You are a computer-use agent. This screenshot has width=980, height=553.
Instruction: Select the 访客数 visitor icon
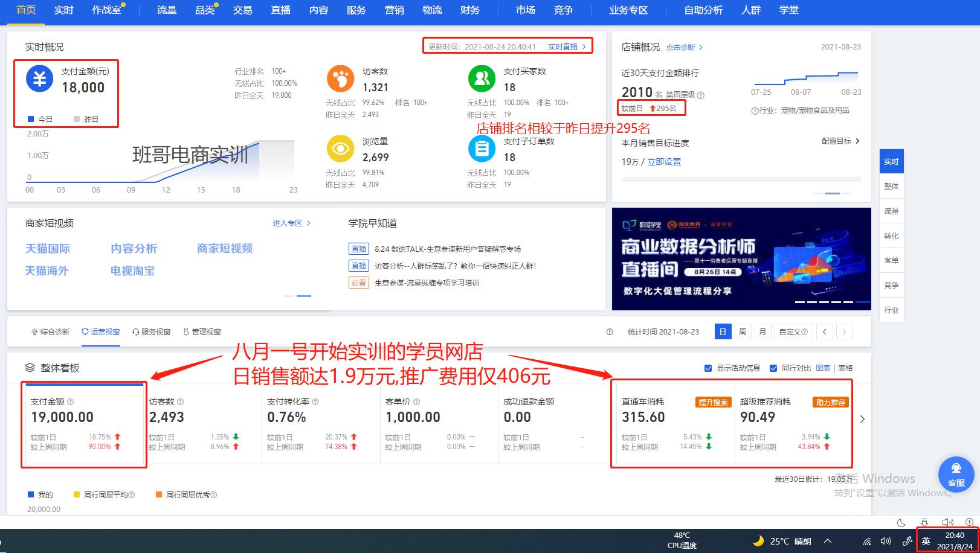click(x=340, y=78)
